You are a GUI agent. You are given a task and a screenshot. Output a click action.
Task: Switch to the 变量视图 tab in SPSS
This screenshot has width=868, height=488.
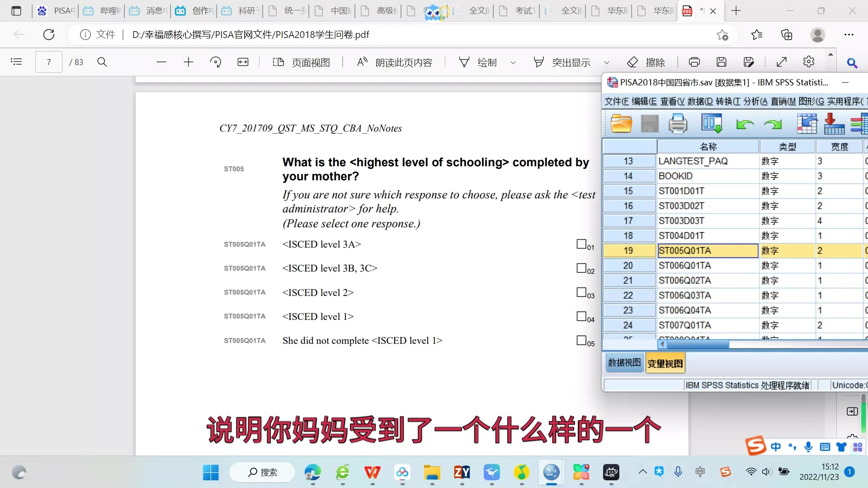[x=665, y=362]
